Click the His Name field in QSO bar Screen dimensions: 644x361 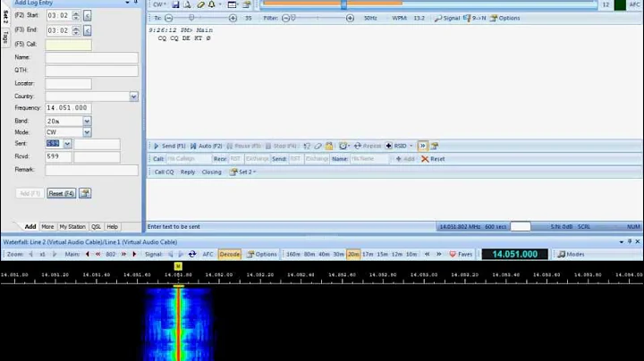tap(369, 159)
